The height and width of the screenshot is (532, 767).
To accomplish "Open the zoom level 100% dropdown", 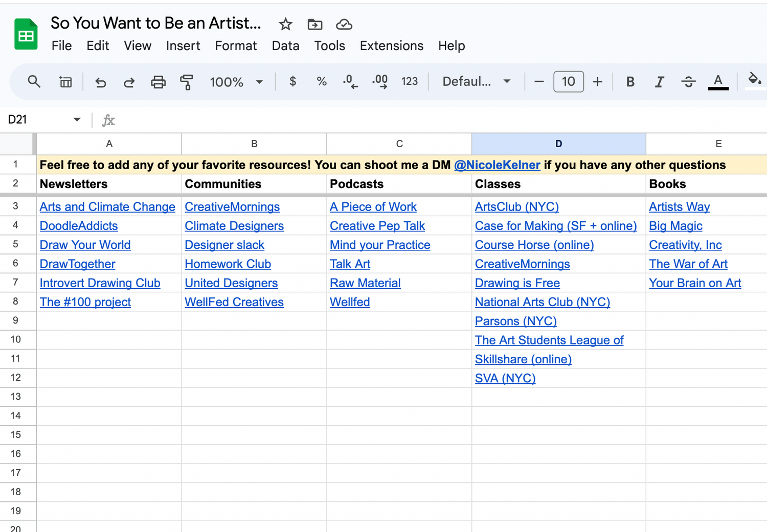I will click(x=236, y=82).
